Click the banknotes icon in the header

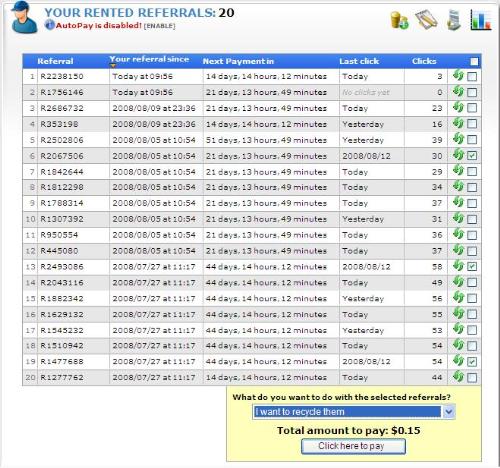(426, 20)
